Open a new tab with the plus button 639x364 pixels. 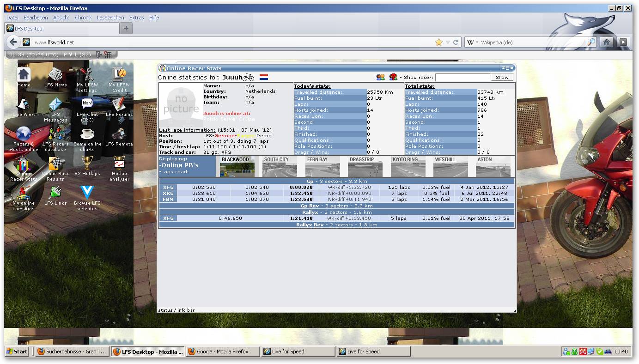pos(126,28)
